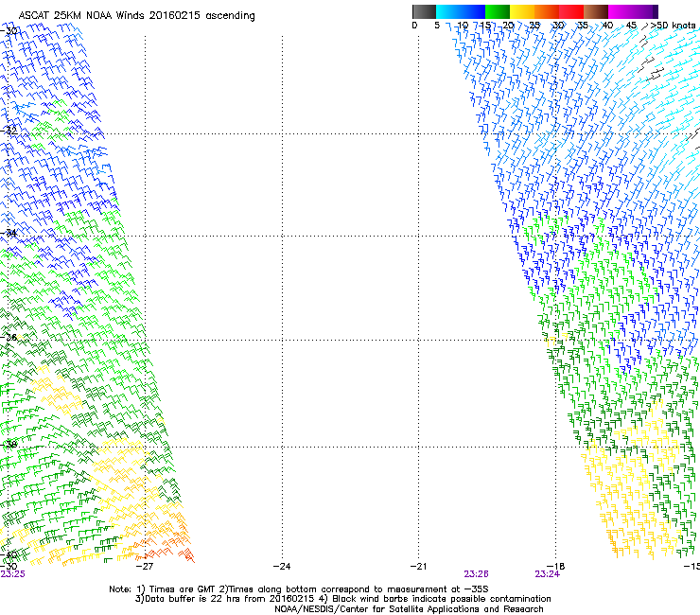Click the longitude label -27
Image resolution: width=700 pixels, height=615 pixels.
[x=145, y=567]
